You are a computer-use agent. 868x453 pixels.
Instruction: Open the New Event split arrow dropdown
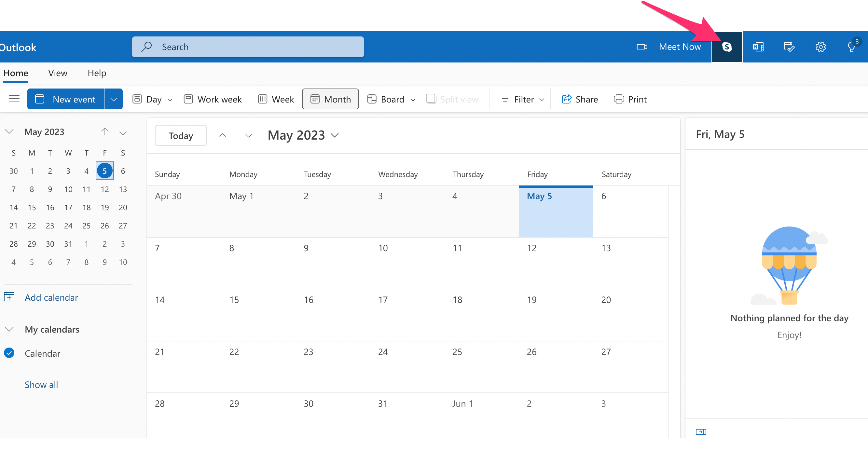pyautogui.click(x=114, y=99)
